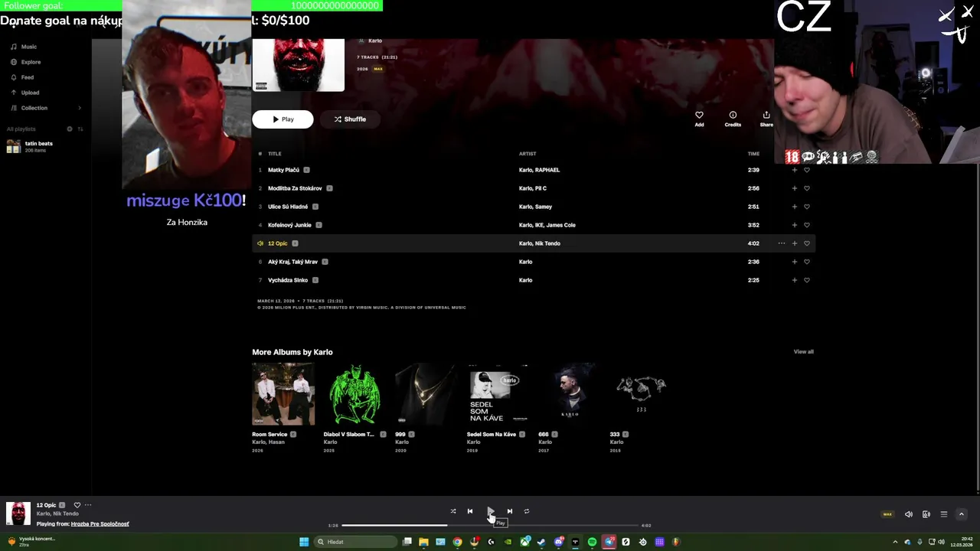Open artist link Karlo, RAPHAEL
Image resolution: width=980 pixels, height=551 pixels.
coord(539,170)
